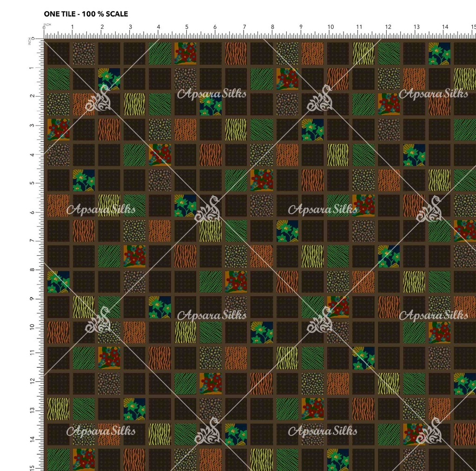Click the number 10 on the horizontal ruler
Image resolution: width=476 pixels, height=471 pixels.
click(330, 27)
